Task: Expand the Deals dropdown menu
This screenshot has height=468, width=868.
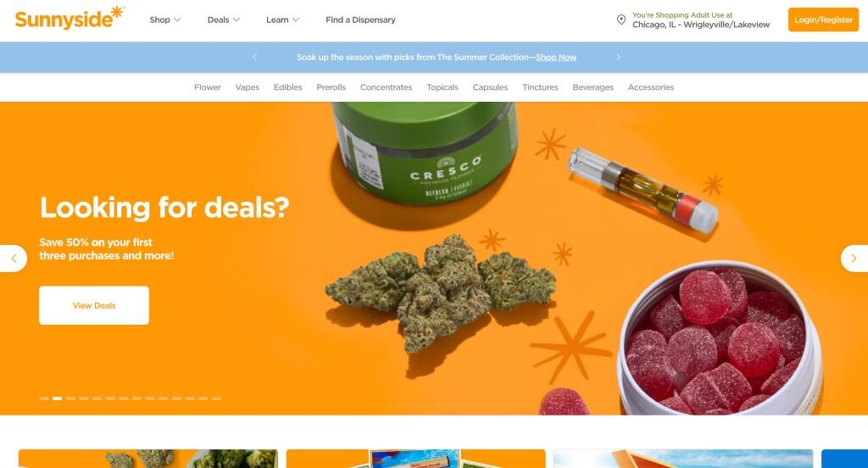Action: pyautogui.click(x=224, y=20)
